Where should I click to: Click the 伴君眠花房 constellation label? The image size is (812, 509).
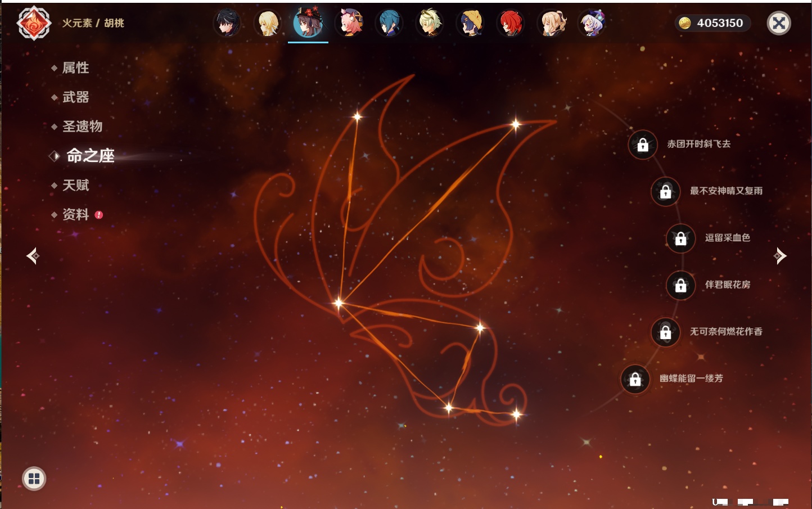(728, 285)
